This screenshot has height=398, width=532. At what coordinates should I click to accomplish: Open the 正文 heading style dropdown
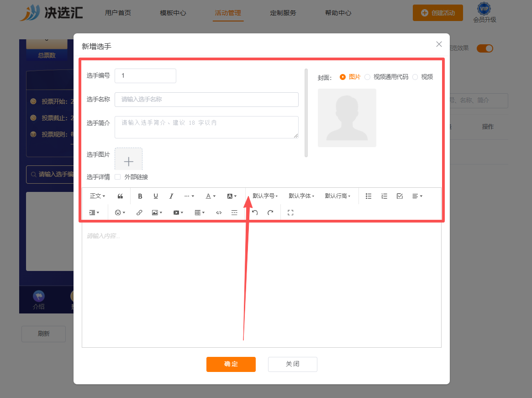pos(97,196)
